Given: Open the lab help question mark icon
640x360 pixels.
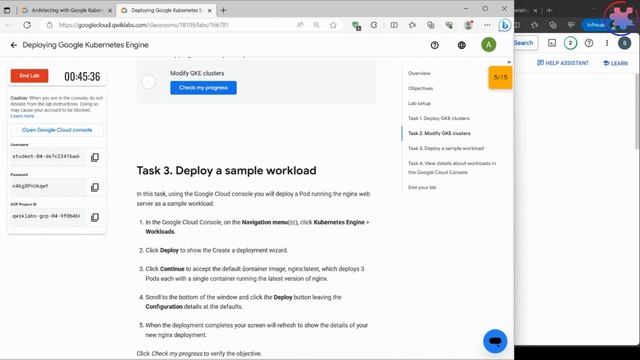Looking at the screenshot, I should click(x=435, y=45).
